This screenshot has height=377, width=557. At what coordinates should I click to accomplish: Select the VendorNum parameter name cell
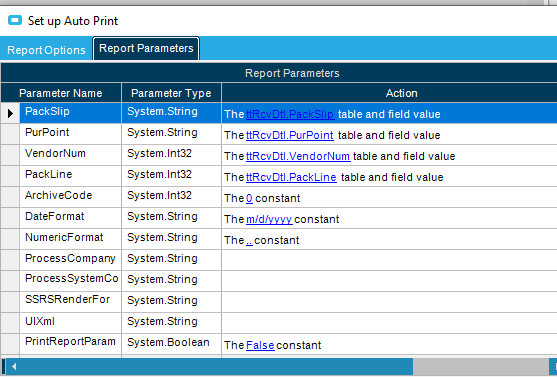[70, 155]
